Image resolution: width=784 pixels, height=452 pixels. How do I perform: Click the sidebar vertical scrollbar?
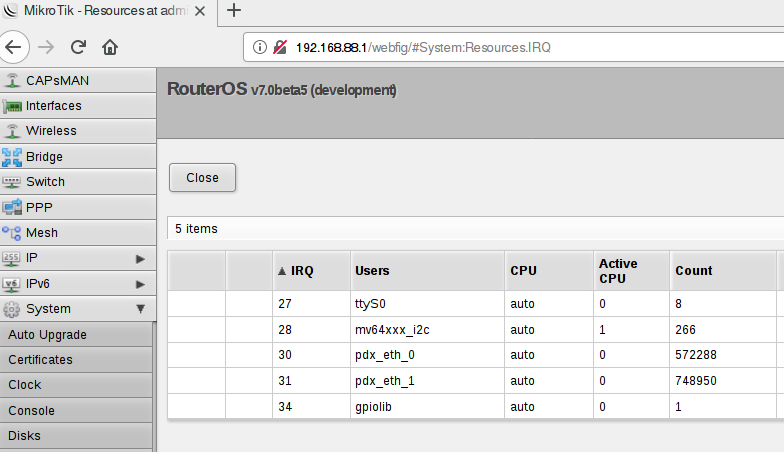click(x=154, y=386)
